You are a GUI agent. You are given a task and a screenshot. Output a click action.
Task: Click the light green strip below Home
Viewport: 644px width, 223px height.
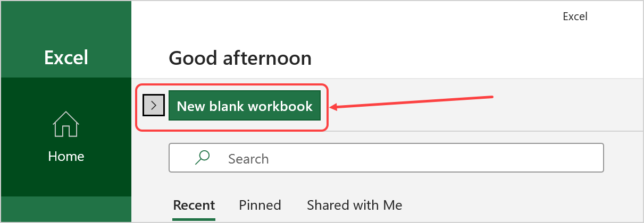pyautogui.click(x=66, y=209)
